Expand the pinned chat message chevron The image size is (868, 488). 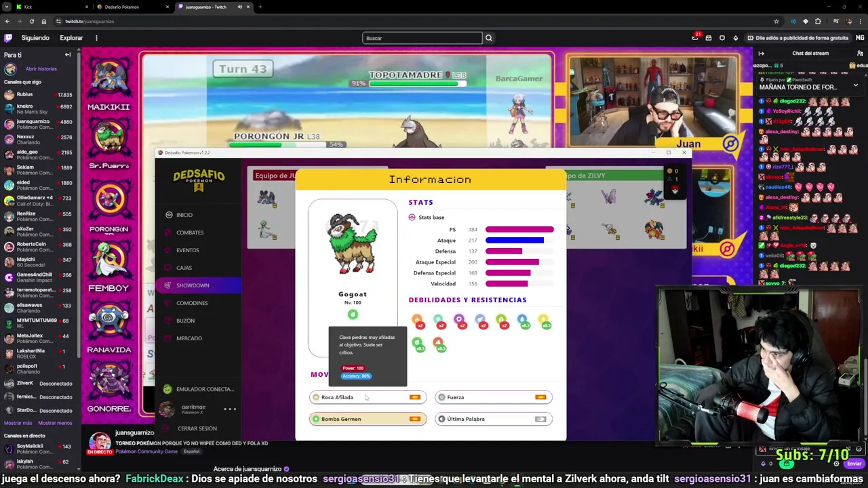coord(855,85)
